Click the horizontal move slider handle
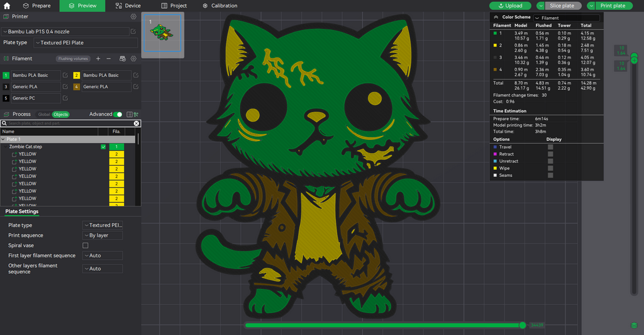 523,325
